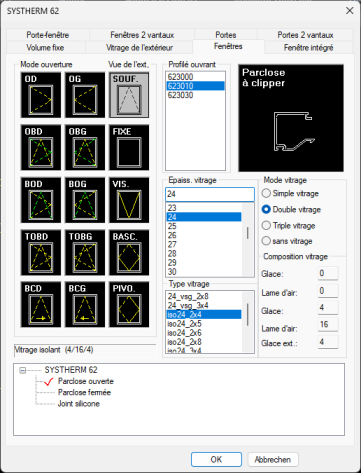
Task: Select thickness 30 in glazing list
Action: [204, 272]
